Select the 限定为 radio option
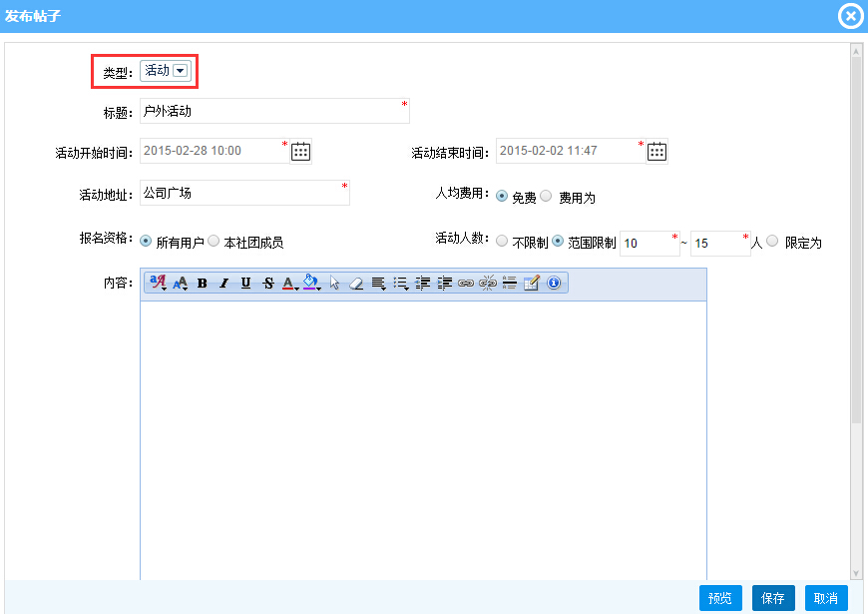Screen dimensions: 868x614 coord(773,241)
